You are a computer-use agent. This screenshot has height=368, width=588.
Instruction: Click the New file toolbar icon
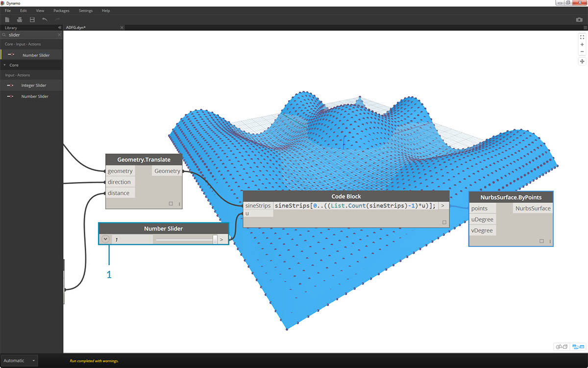pyautogui.click(x=7, y=20)
